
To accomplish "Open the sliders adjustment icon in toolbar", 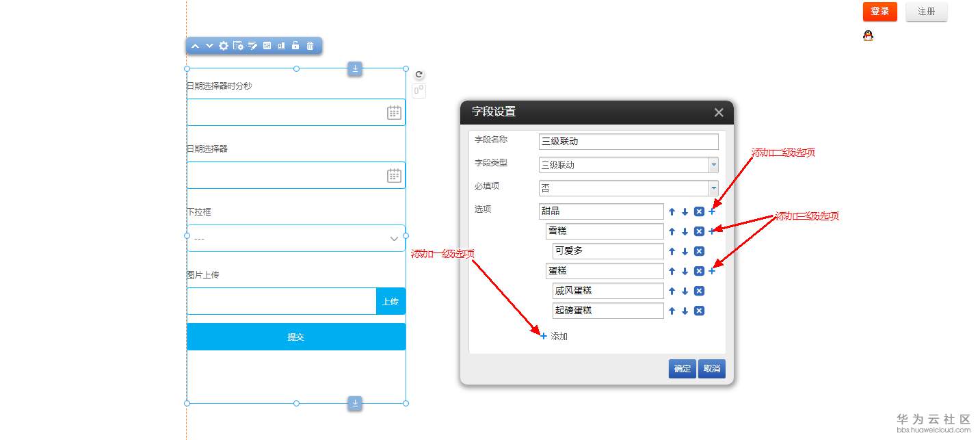I will point(267,46).
